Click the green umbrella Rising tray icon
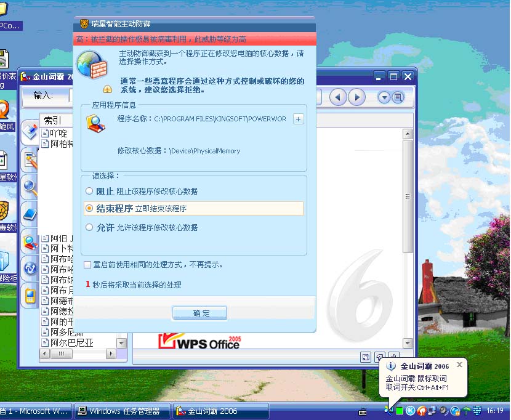This screenshot has width=511, height=420. point(467,411)
